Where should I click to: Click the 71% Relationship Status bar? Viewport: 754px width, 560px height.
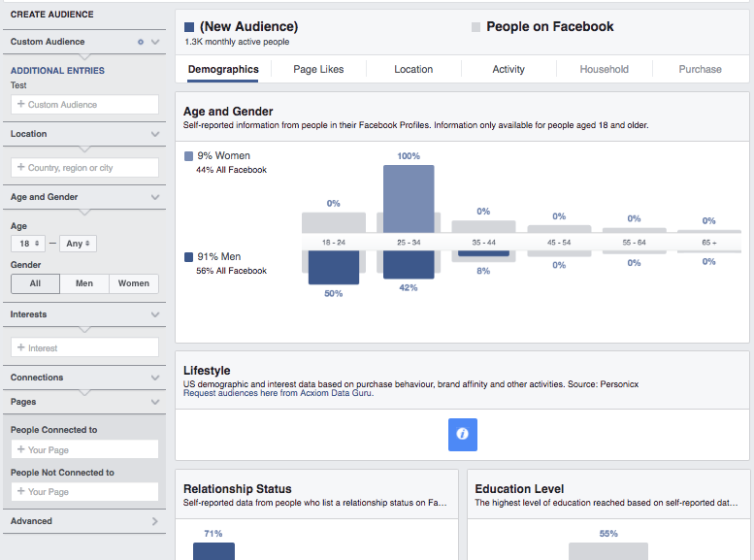(214, 551)
